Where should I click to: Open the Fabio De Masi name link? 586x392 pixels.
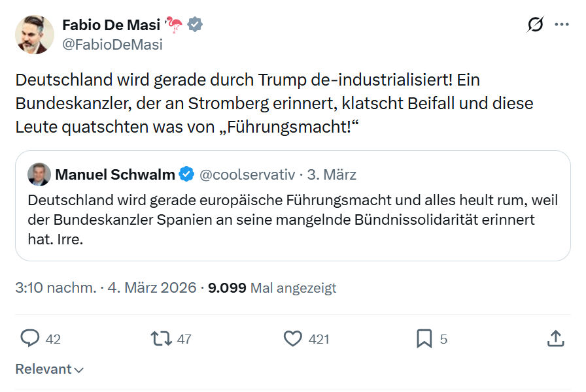111,25
